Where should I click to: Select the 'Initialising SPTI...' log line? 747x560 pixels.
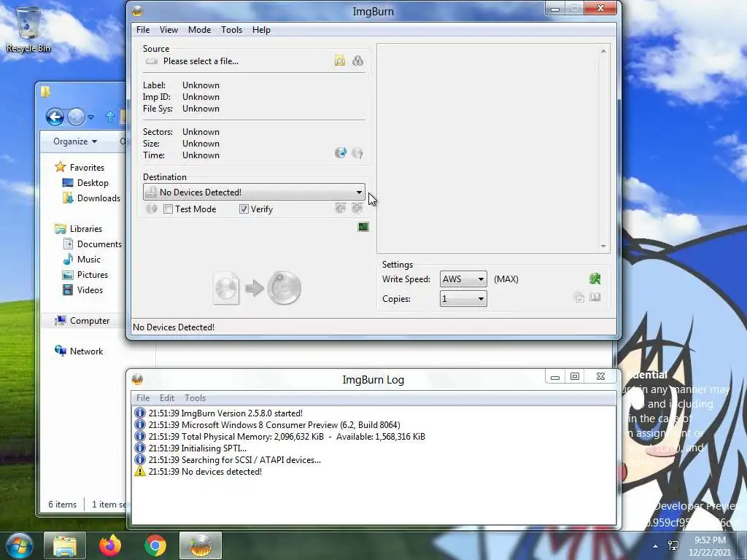pos(197,448)
